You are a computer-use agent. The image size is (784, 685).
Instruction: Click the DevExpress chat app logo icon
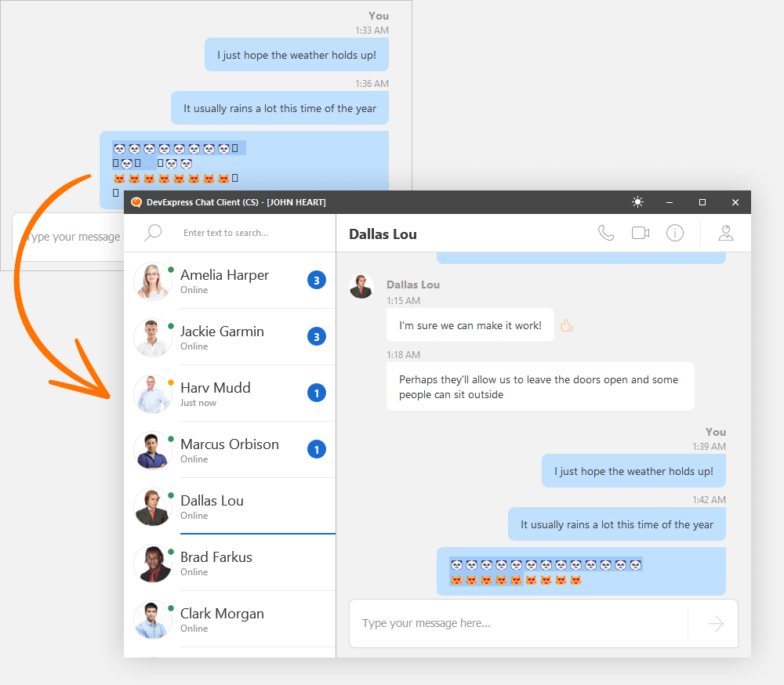coord(136,202)
